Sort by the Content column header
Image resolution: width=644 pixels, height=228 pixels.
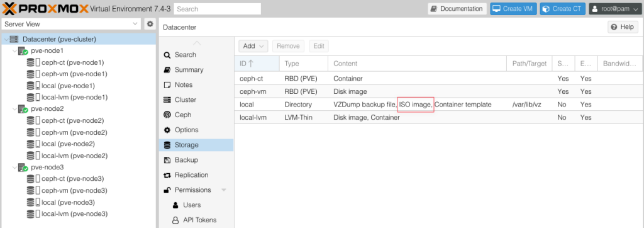[x=418, y=64]
